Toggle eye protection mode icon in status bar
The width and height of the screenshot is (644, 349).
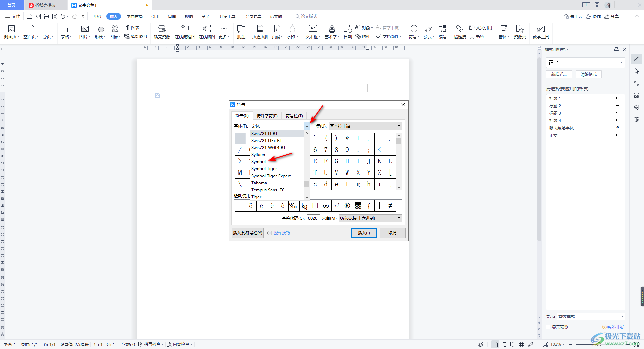pyautogui.click(x=480, y=344)
